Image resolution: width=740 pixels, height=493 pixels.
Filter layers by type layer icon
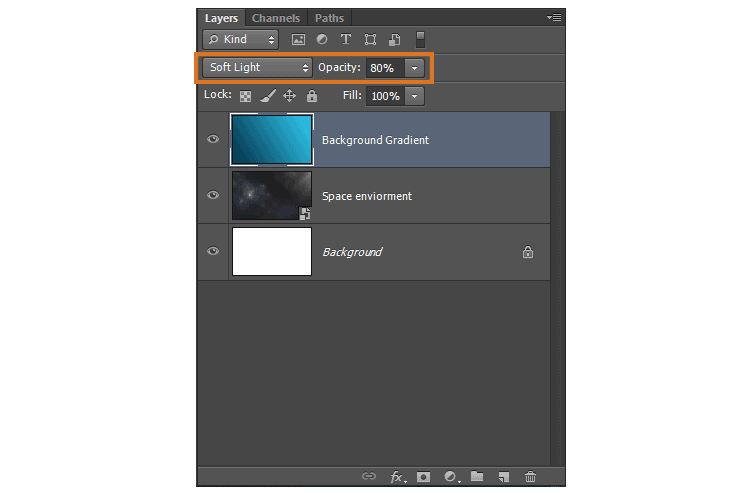point(346,39)
